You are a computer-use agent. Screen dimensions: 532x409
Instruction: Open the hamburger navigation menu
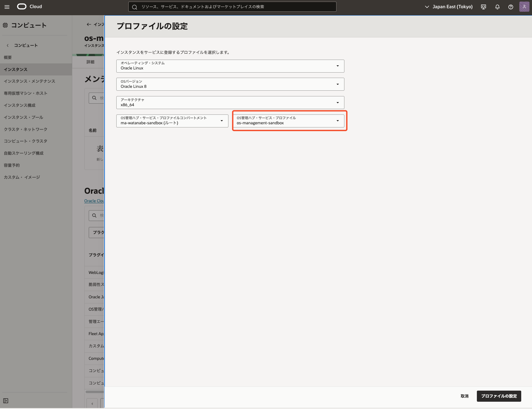[x=7, y=7]
